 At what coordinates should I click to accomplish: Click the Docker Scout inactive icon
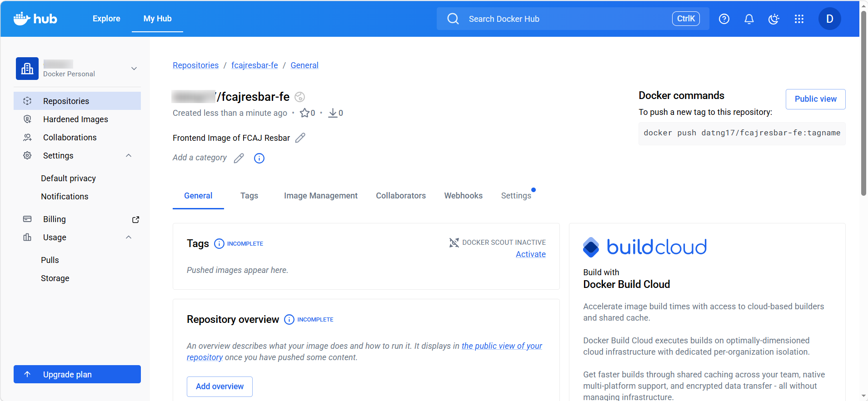[x=454, y=243]
